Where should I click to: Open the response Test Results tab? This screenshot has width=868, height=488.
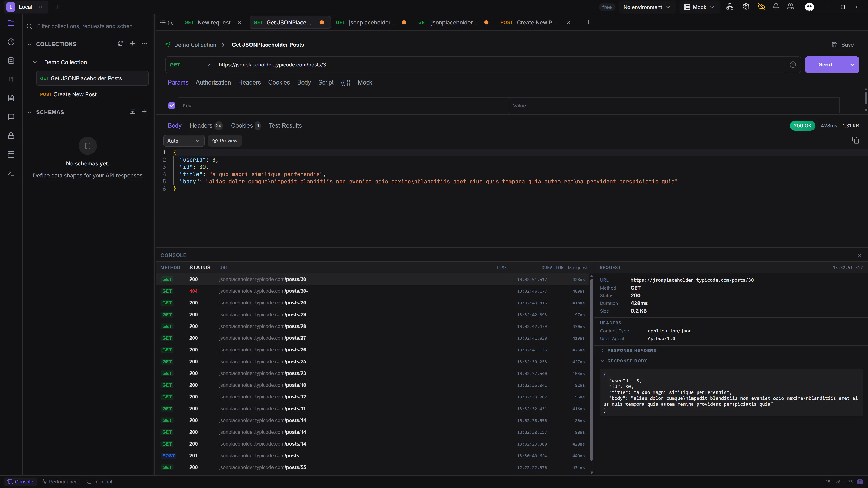coord(285,126)
